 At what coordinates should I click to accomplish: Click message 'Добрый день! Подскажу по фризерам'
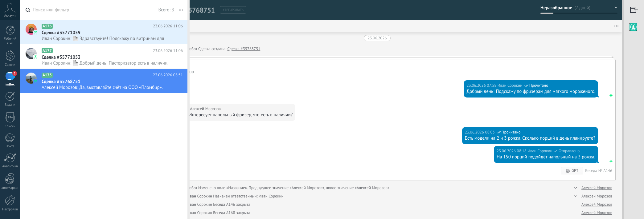tap(531, 89)
